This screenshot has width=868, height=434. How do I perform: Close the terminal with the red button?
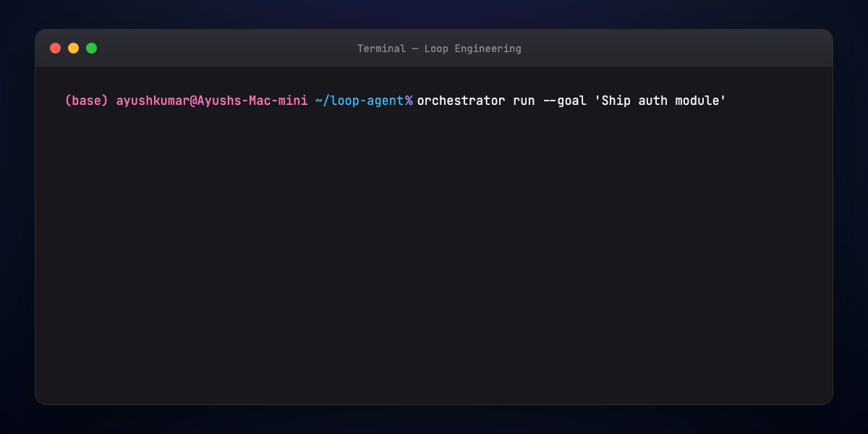(55, 48)
